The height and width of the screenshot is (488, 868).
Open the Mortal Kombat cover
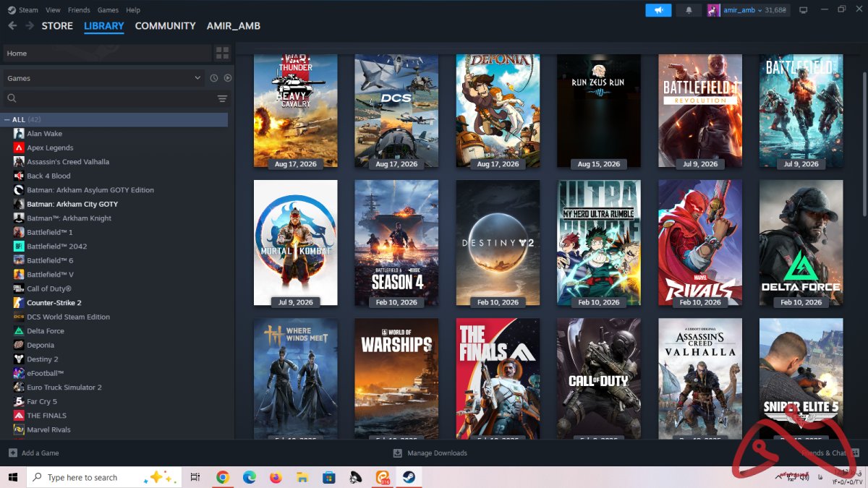click(x=295, y=243)
